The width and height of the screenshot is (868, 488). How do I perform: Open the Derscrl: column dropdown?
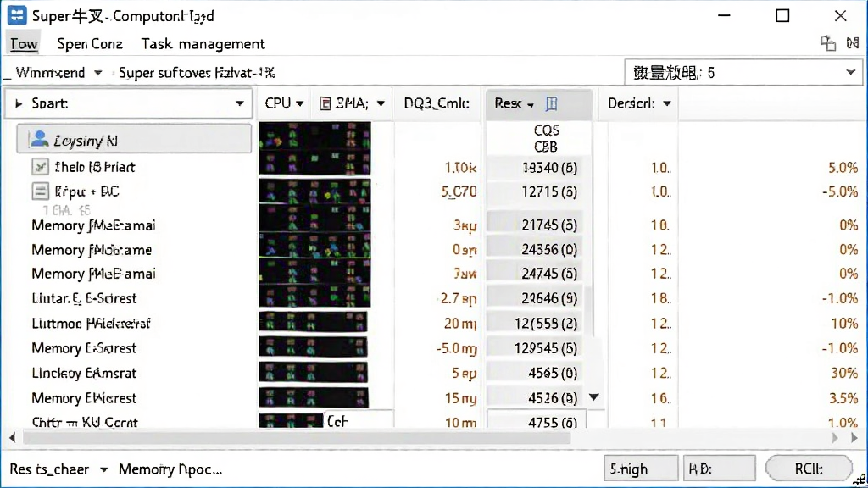(667, 103)
